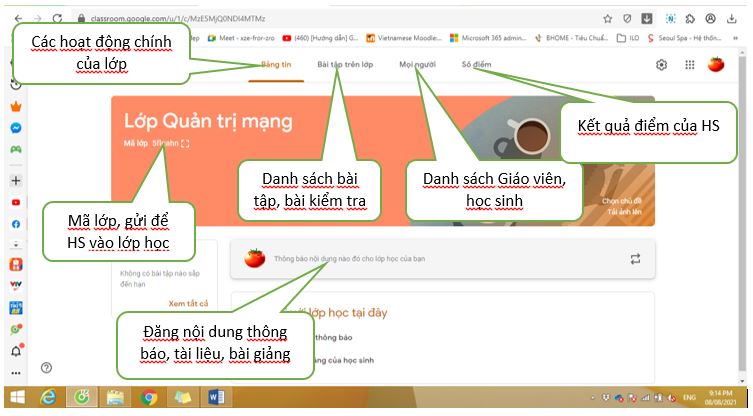Viewport: 753px width, 416px height.
Task: Open Messenger in the browser sidebar
Action: (x=16, y=128)
